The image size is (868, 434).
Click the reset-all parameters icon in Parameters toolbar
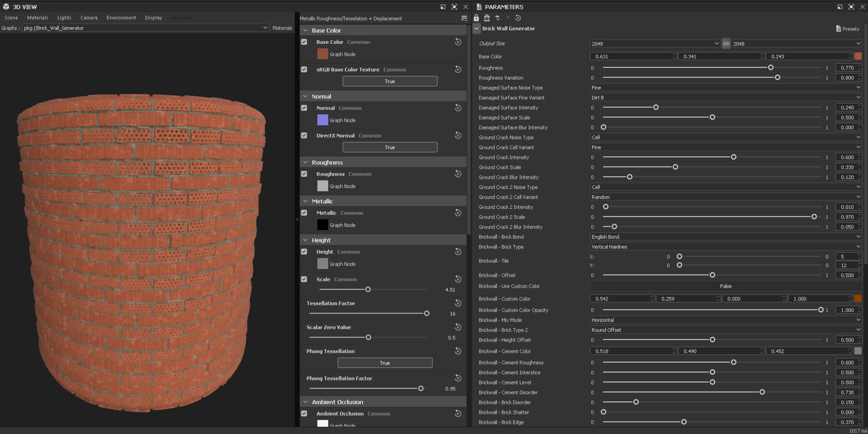[517, 18]
